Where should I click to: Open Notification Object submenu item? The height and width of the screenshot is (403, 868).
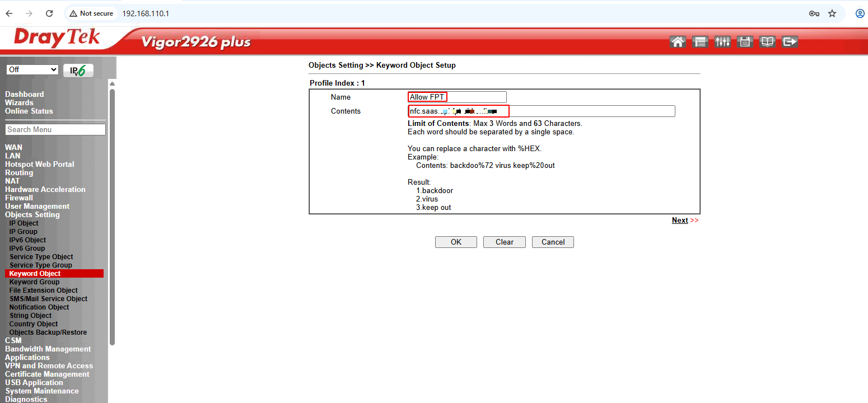pos(39,307)
